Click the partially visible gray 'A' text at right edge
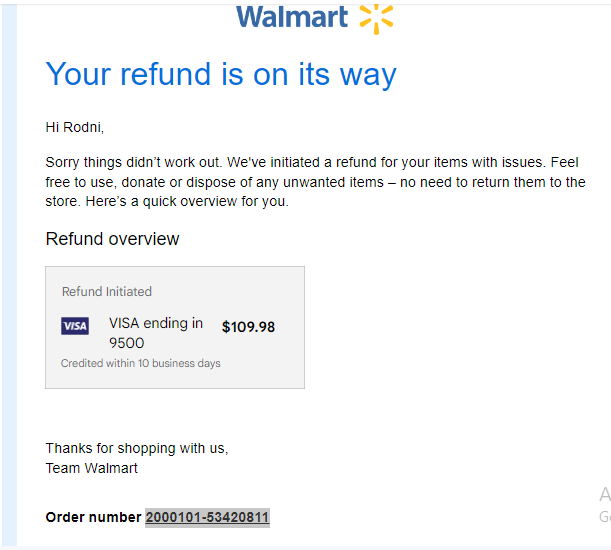Image resolution: width=611 pixels, height=550 pixels. click(x=605, y=494)
